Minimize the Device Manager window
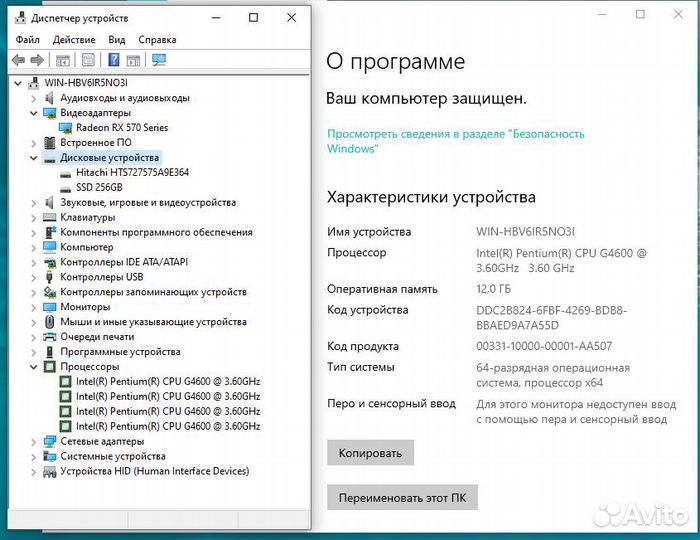This screenshot has width=700, height=540. tap(216, 17)
